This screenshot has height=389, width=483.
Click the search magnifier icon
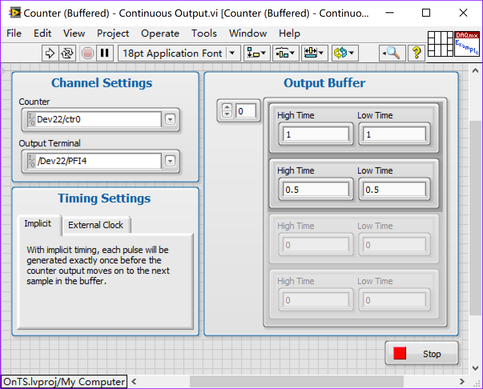[392, 53]
